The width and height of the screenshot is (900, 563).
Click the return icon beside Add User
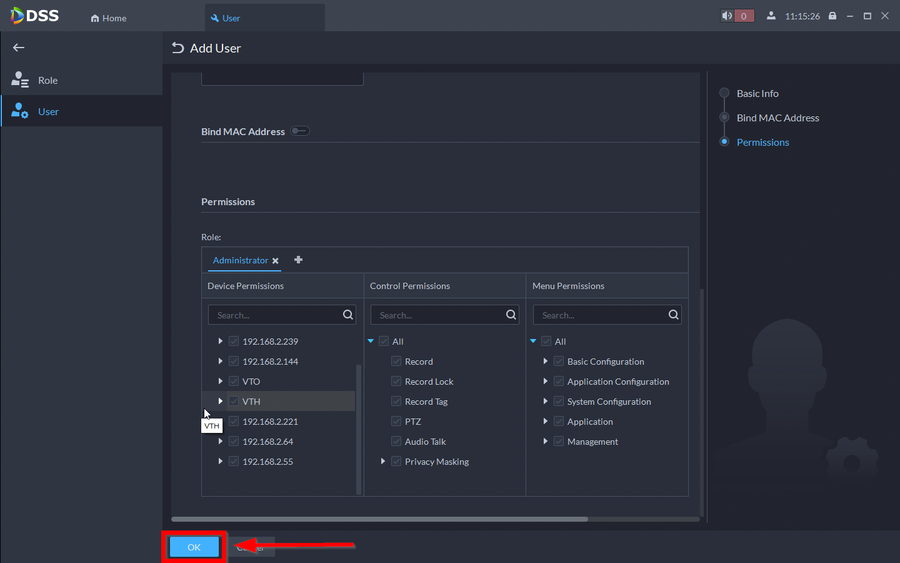pyautogui.click(x=178, y=48)
